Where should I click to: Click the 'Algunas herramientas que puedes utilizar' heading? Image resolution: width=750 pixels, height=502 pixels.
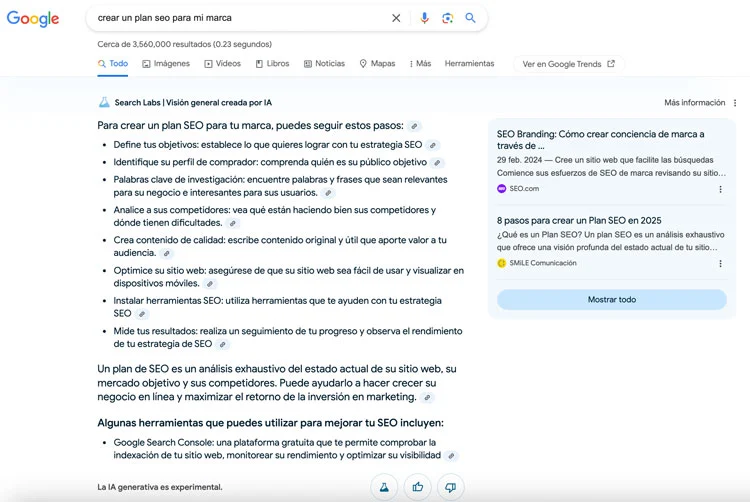[270, 423]
